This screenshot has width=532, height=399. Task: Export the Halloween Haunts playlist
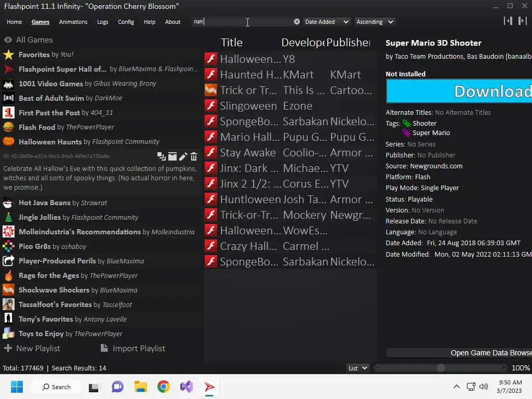tap(172, 156)
